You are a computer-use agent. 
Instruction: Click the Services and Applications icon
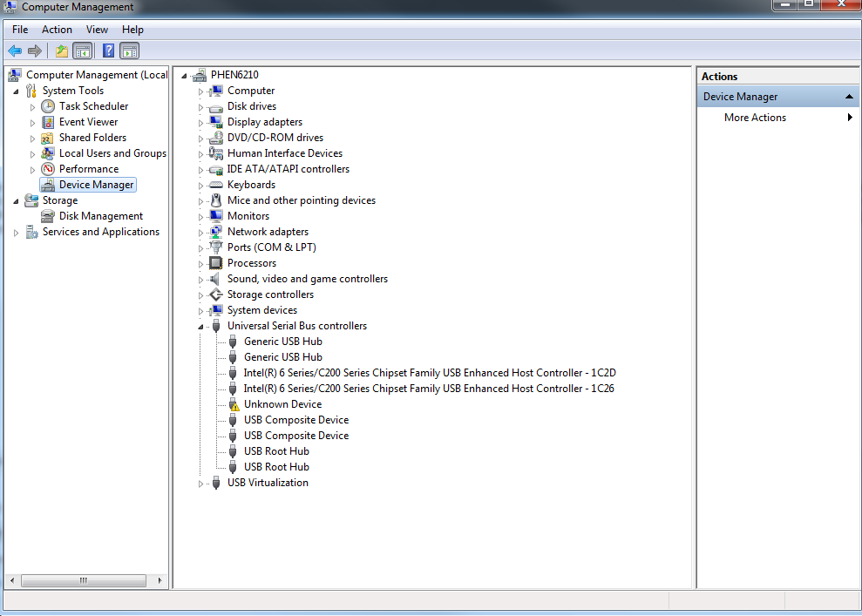point(31,232)
